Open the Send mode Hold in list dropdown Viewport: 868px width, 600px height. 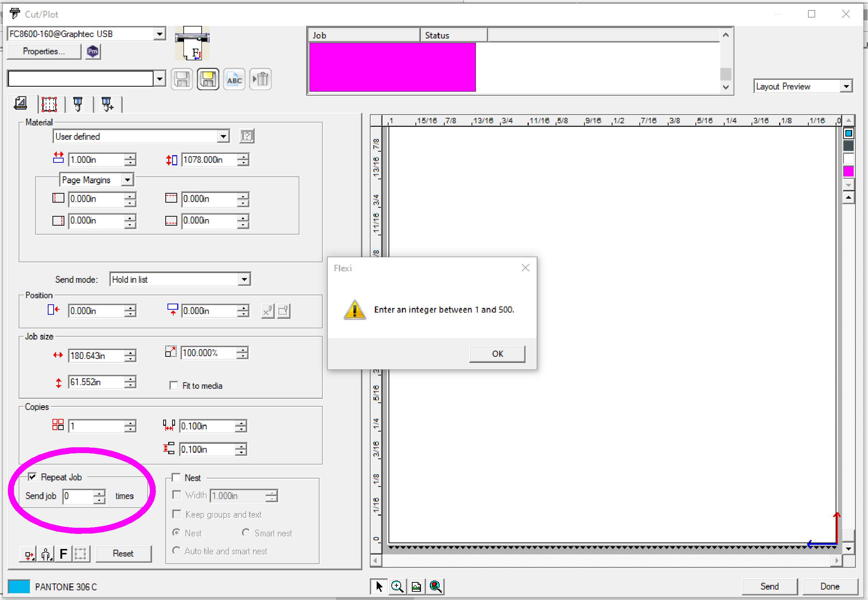click(244, 279)
